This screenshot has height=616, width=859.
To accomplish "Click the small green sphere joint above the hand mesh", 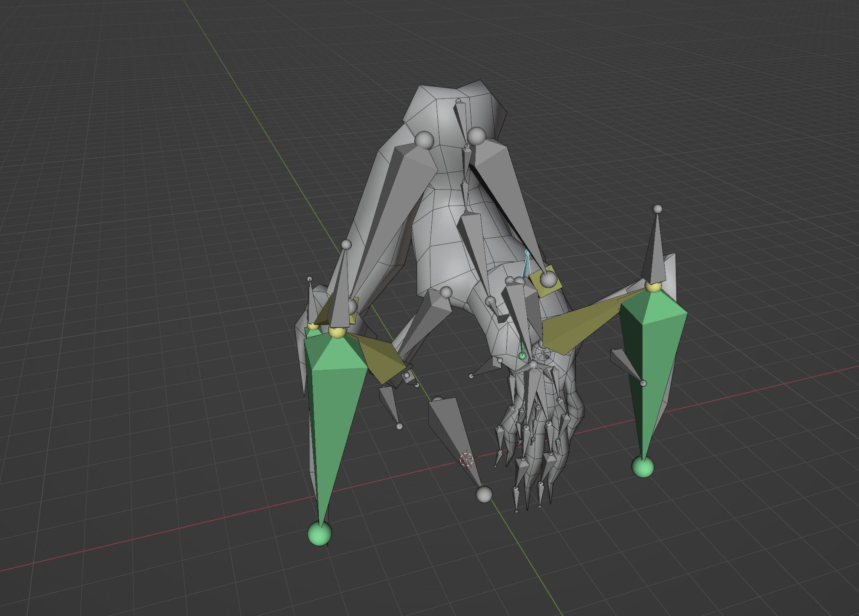I will [x=522, y=356].
